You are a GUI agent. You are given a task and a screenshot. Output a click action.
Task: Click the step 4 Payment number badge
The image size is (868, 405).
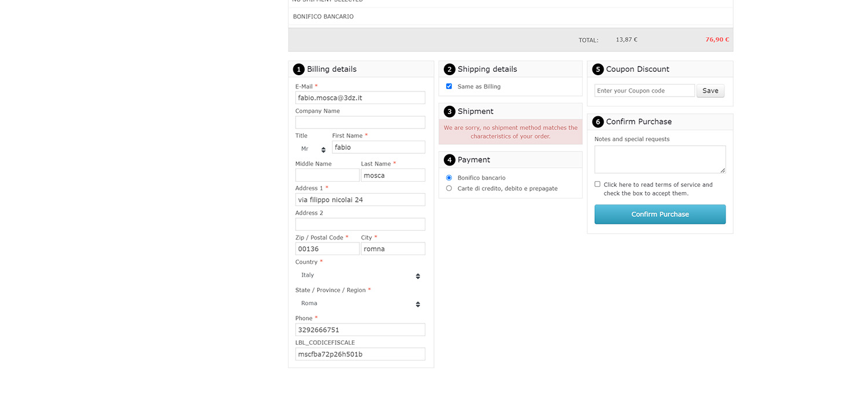coord(450,160)
